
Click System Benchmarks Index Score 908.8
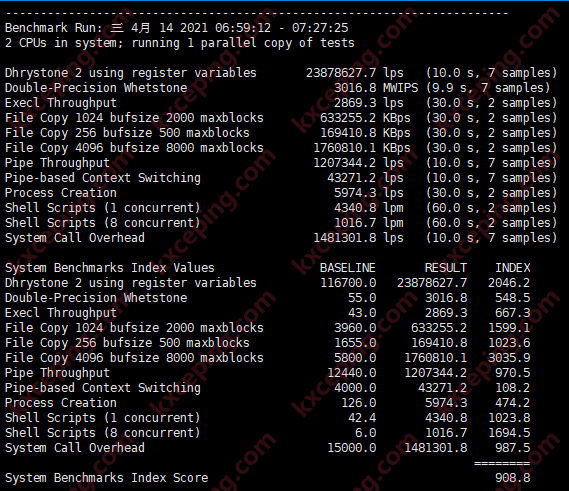[512, 478]
